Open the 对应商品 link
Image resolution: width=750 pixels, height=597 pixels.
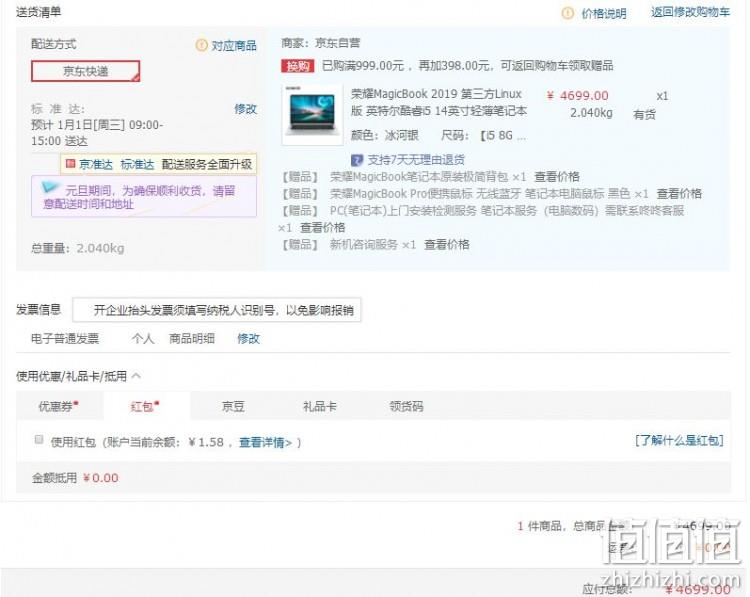[x=234, y=46]
